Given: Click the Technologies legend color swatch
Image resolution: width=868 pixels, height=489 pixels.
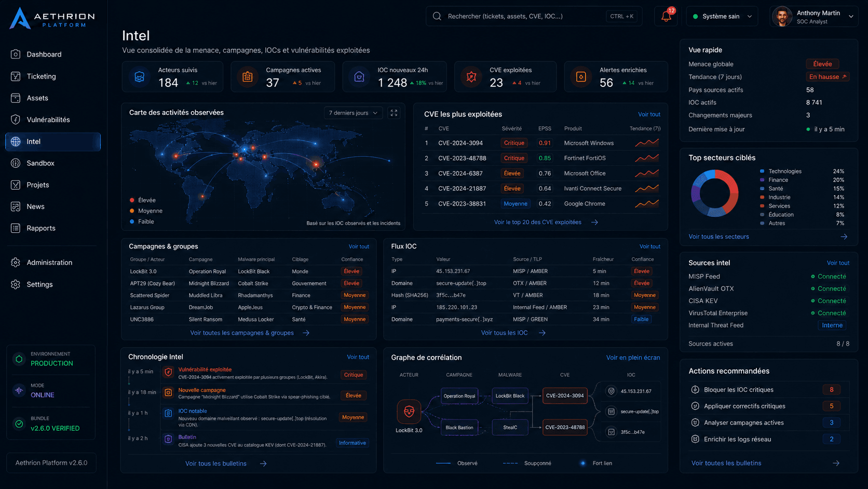Looking at the screenshot, I should (762, 171).
